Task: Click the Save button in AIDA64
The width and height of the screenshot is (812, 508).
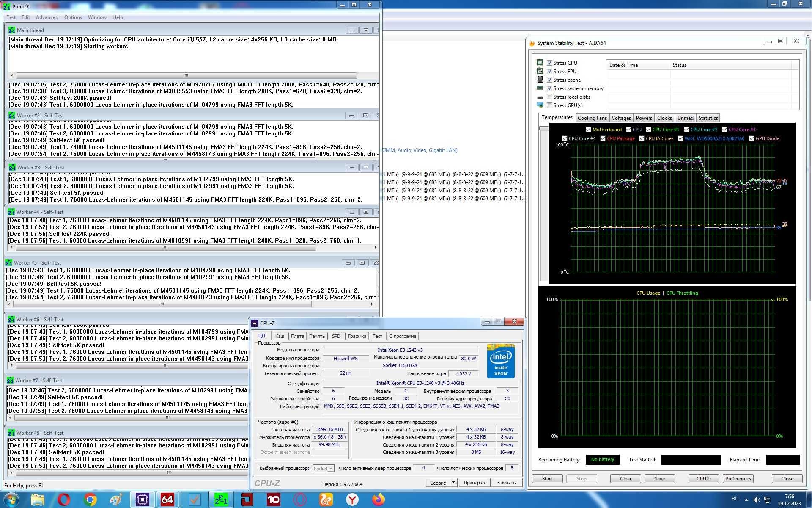Action: point(660,479)
